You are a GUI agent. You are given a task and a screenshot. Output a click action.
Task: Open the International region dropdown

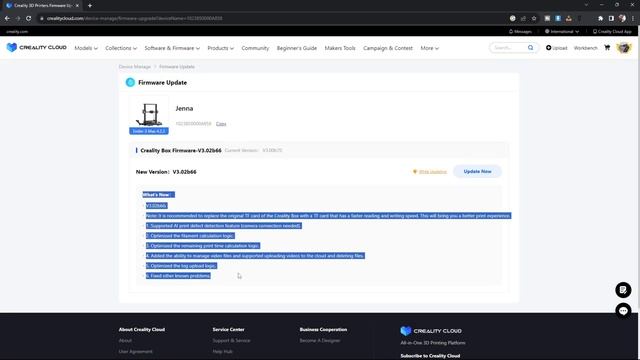coord(562,31)
